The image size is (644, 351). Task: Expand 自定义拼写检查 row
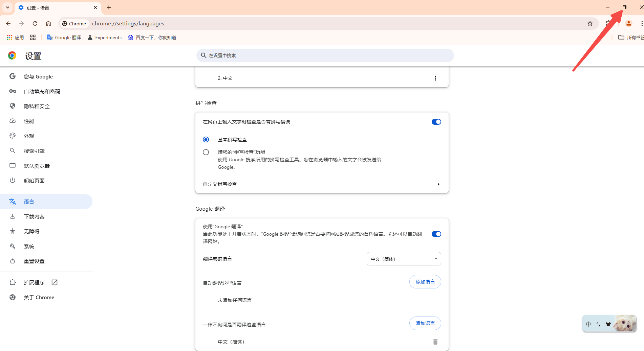coord(322,184)
